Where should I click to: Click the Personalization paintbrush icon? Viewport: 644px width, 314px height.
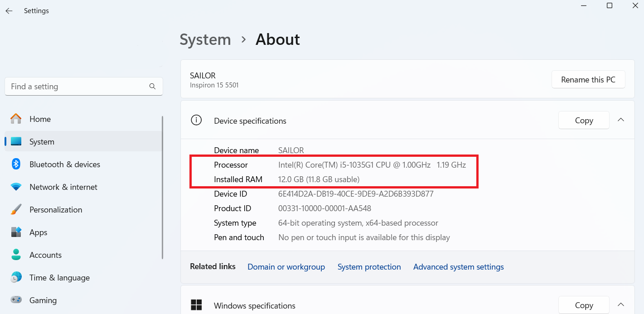click(x=16, y=209)
